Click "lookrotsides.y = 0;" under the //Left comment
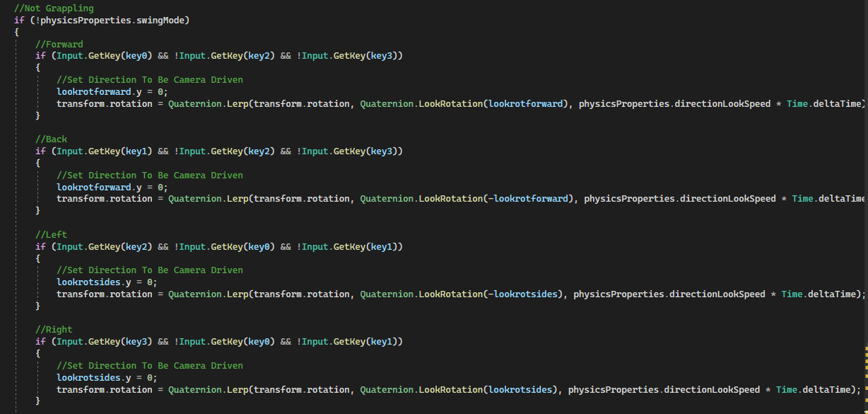The height and width of the screenshot is (414, 868). point(107,282)
